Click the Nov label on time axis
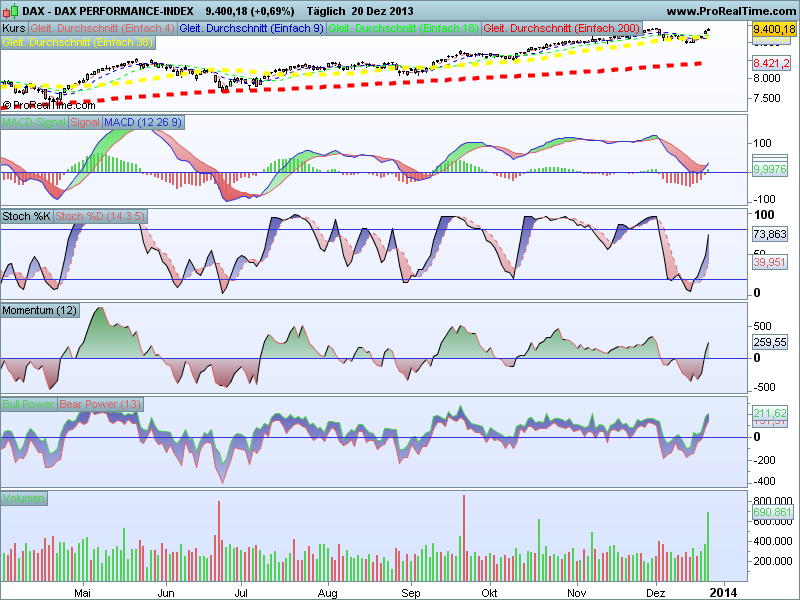800x600 pixels. click(577, 593)
